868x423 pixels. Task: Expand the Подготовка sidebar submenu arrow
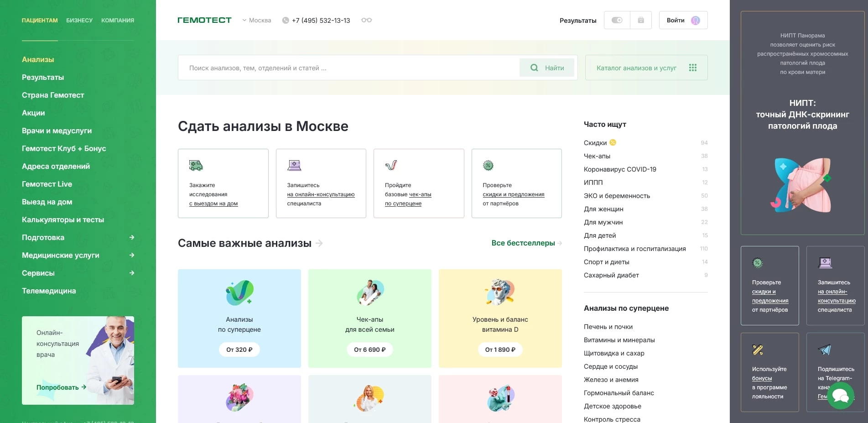(x=131, y=237)
